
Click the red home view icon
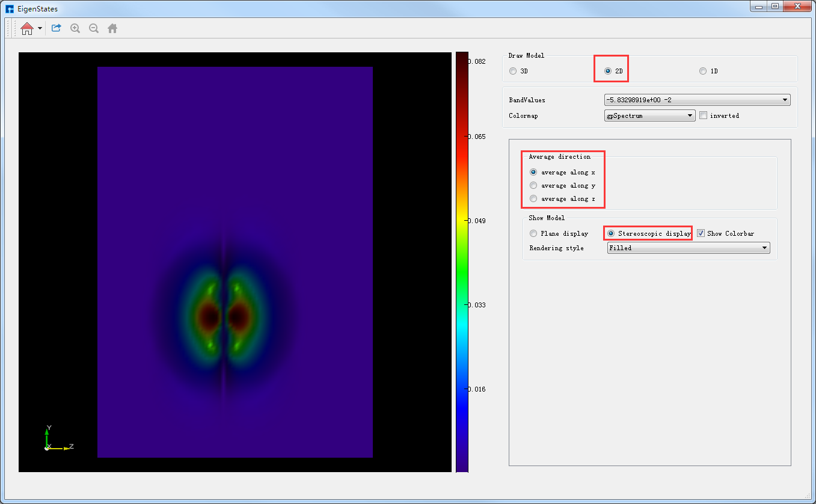pos(26,28)
